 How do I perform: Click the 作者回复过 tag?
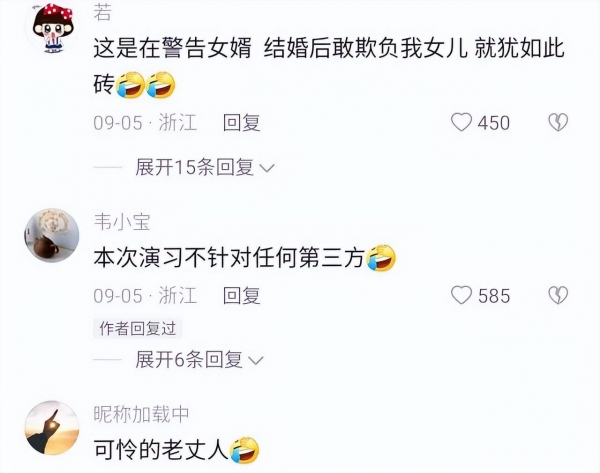click(x=138, y=328)
